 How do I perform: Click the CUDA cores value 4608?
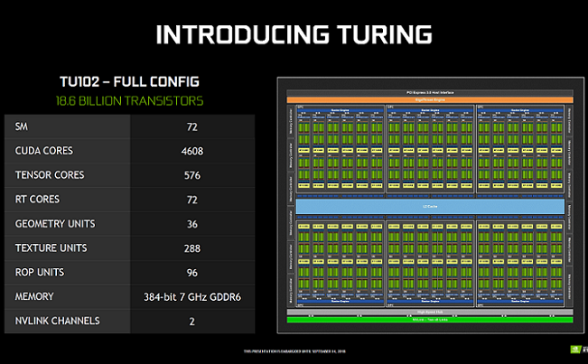pyautogui.click(x=191, y=151)
